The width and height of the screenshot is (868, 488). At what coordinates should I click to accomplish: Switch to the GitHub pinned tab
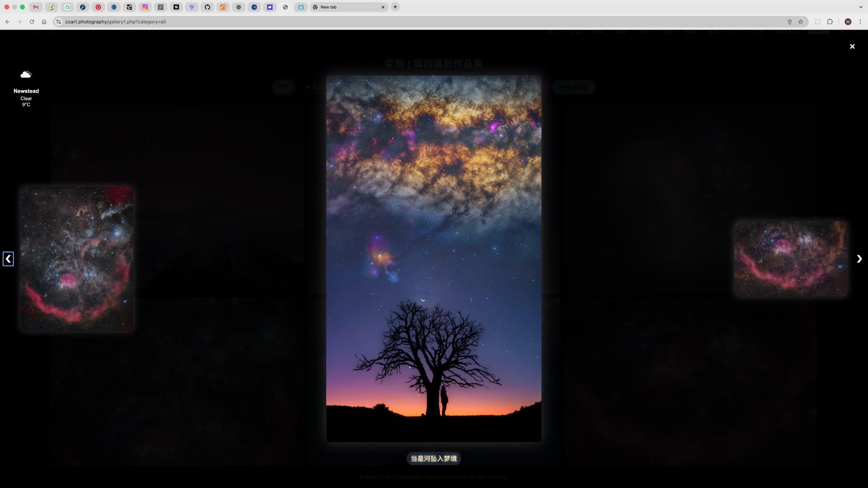click(207, 7)
